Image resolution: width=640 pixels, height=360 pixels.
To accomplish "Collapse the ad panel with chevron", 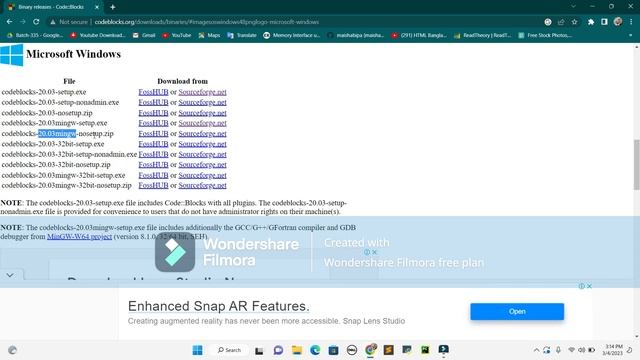I will pos(10,276).
